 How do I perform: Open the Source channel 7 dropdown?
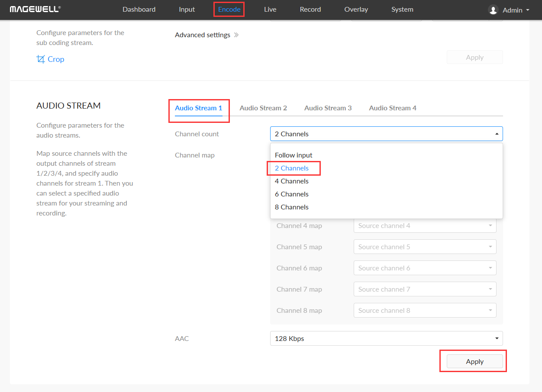pos(424,289)
